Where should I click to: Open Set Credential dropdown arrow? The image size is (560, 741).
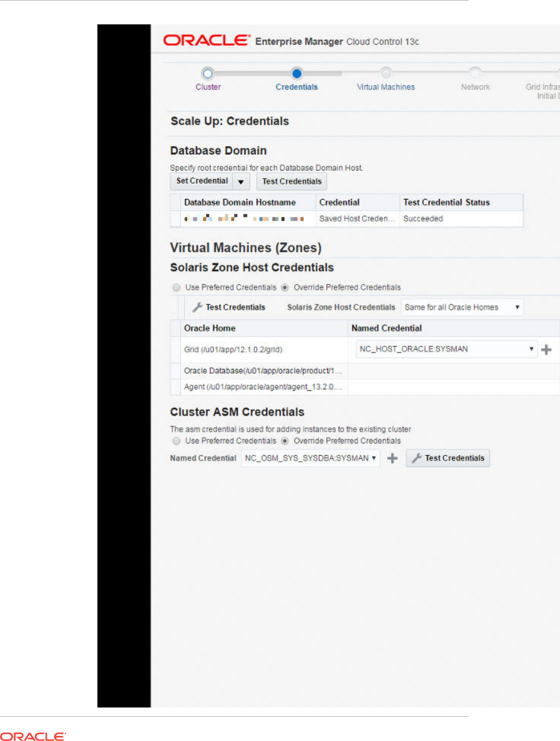(x=241, y=181)
